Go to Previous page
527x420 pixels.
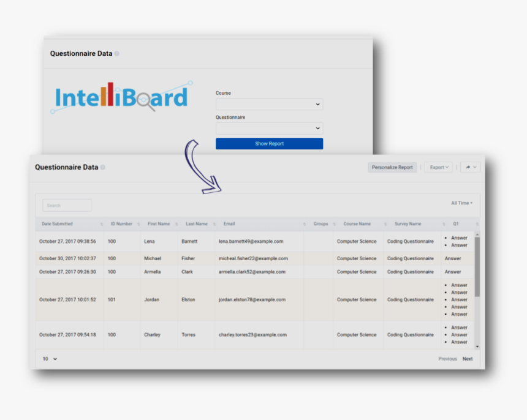click(x=447, y=359)
